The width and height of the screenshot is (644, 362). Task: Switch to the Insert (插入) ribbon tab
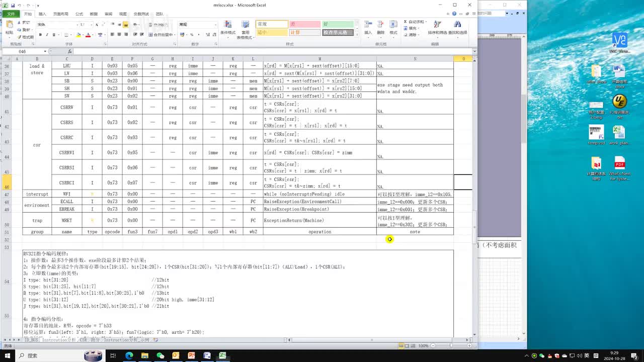(42, 14)
